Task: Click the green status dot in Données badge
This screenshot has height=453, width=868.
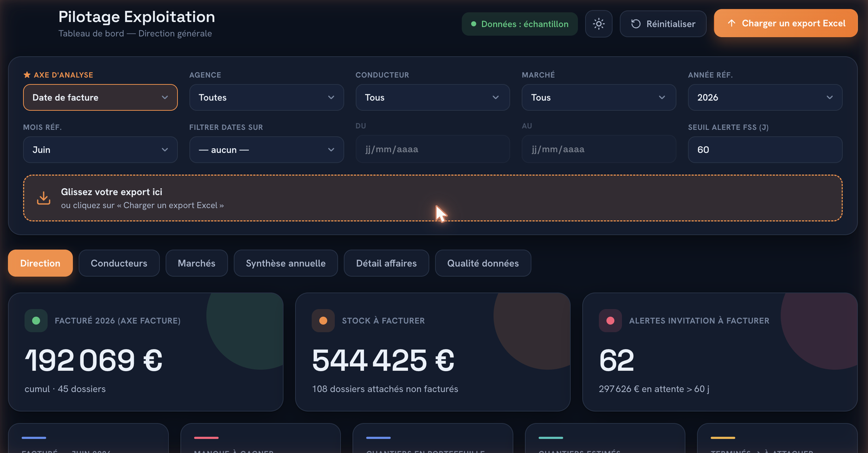Action: coord(474,24)
